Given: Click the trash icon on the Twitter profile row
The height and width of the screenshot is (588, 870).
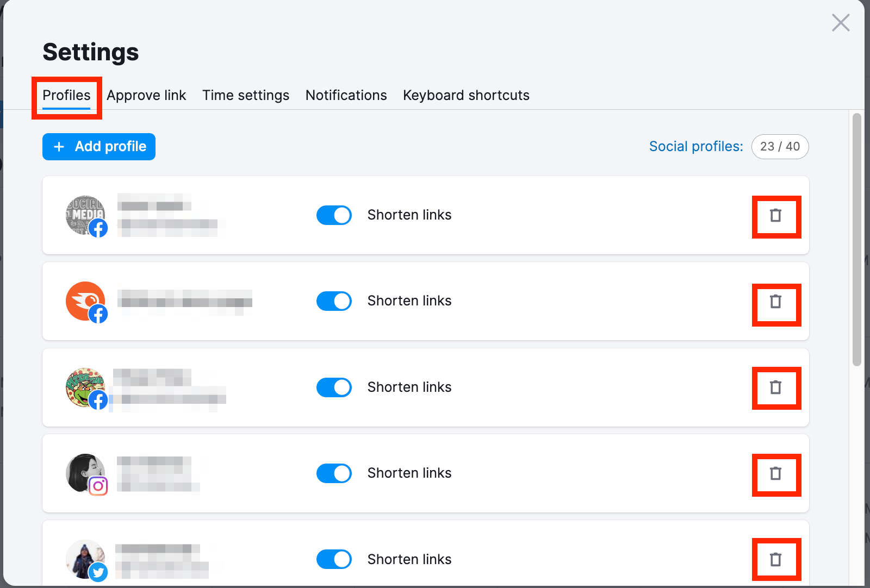Looking at the screenshot, I should tap(776, 559).
